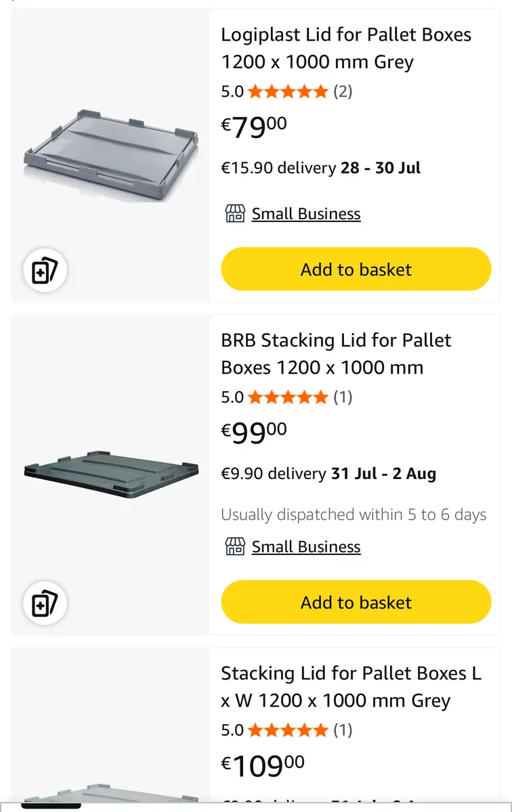Open Stacking Lid L x W Grey title
This screenshot has height=812, width=512.
(351, 687)
